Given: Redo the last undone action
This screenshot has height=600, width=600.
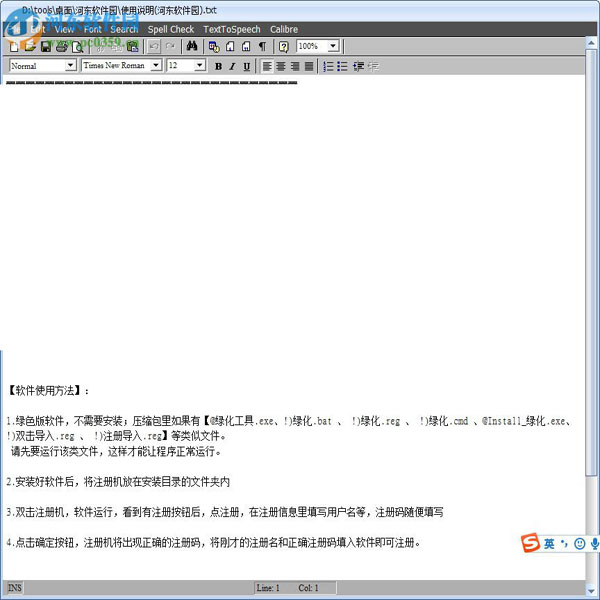Looking at the screenshot, I should (x=170, y=47).
